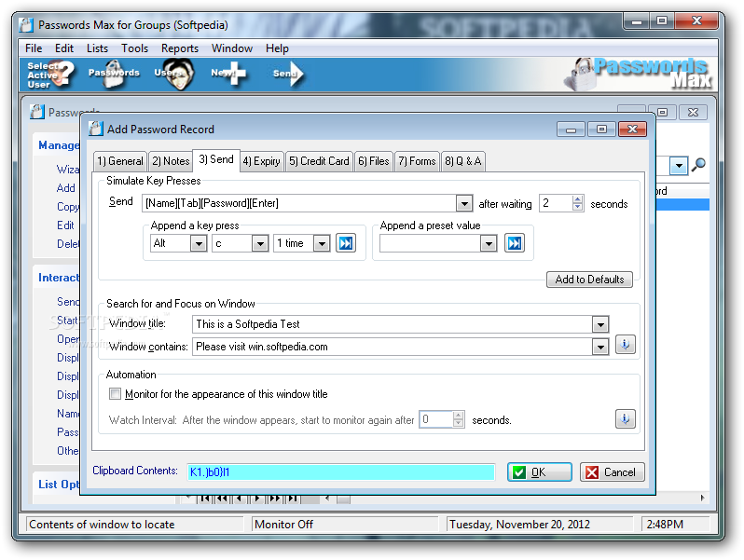Click the Add to Defaults button
This screenshot has height=560, width=744.
click(589, 280)
